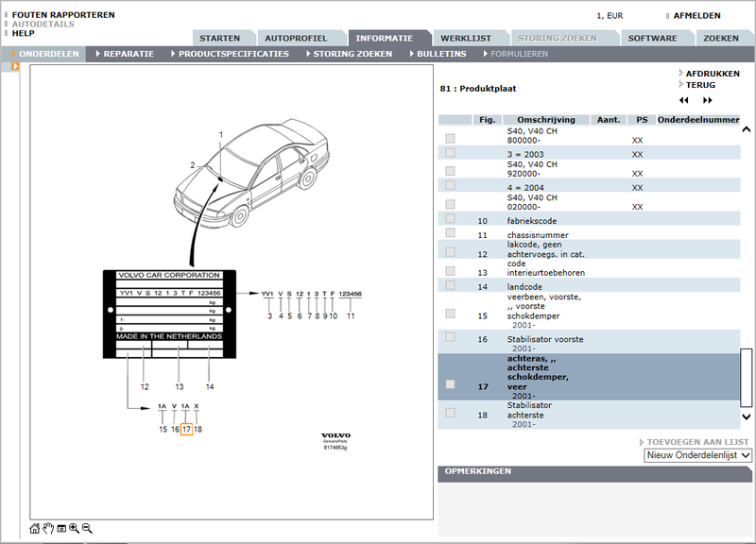Click the Omschrijving column header

coord(546,120)
